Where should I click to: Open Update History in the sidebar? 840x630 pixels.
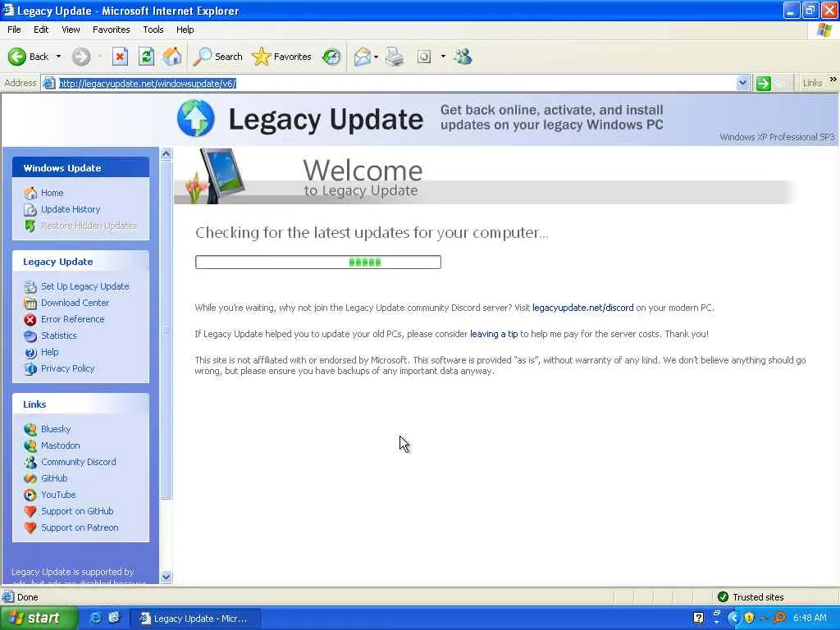[71, 209]
